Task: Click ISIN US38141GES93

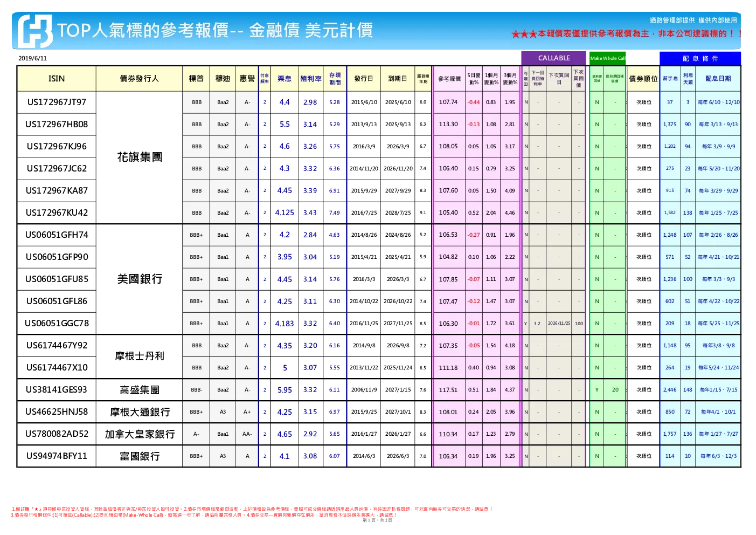Action: [57, 389]
